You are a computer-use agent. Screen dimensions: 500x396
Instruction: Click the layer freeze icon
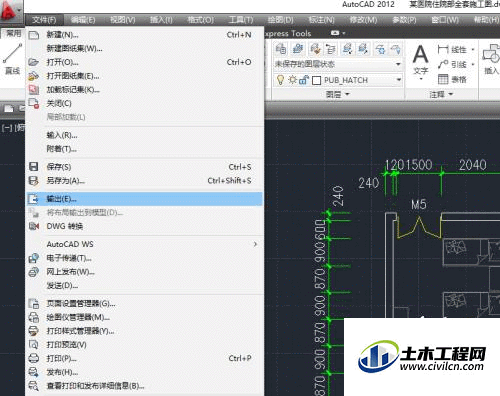point(380,49)
